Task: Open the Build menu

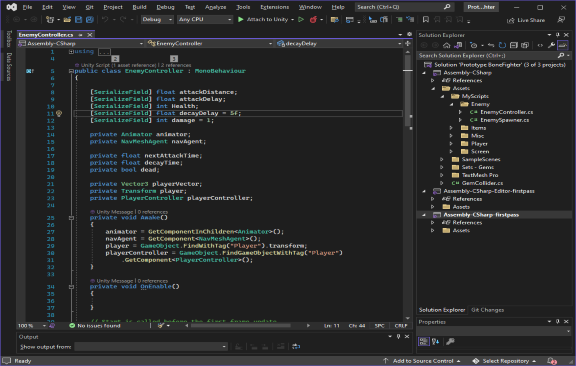Action: tap(139, 7)
